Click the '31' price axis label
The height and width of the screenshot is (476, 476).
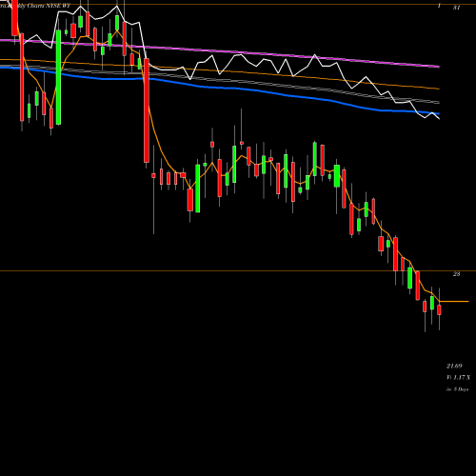[456, 8]
